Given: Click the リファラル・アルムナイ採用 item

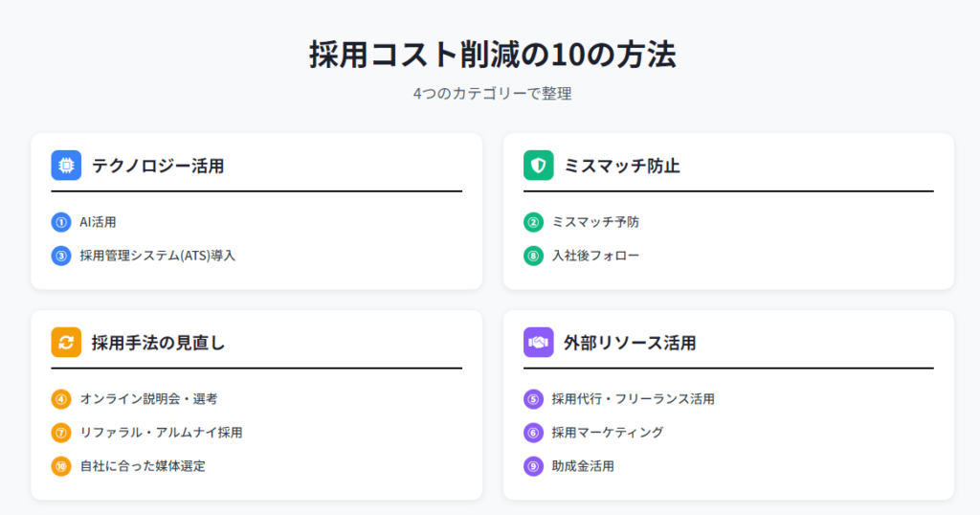Looking at the screenshot, I should tap(161, 433).
